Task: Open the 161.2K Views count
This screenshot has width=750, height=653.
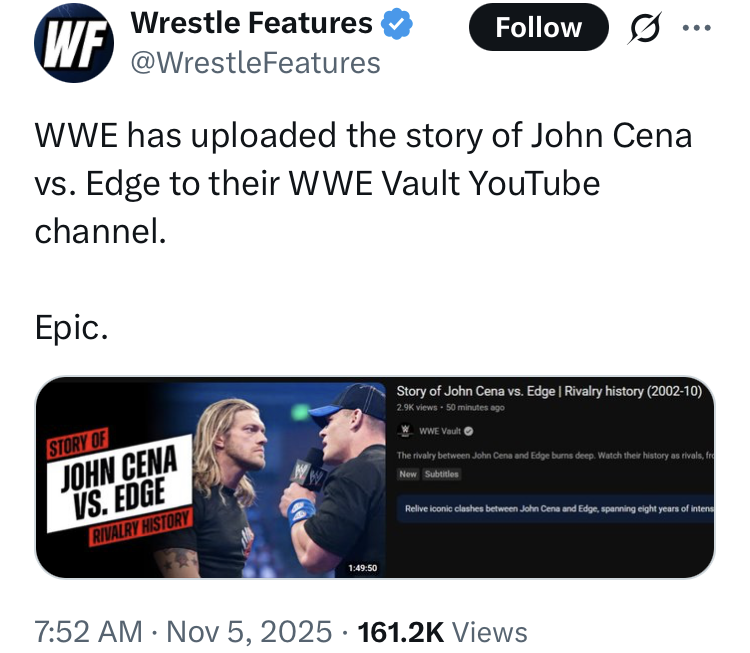Action: point(443,631)
